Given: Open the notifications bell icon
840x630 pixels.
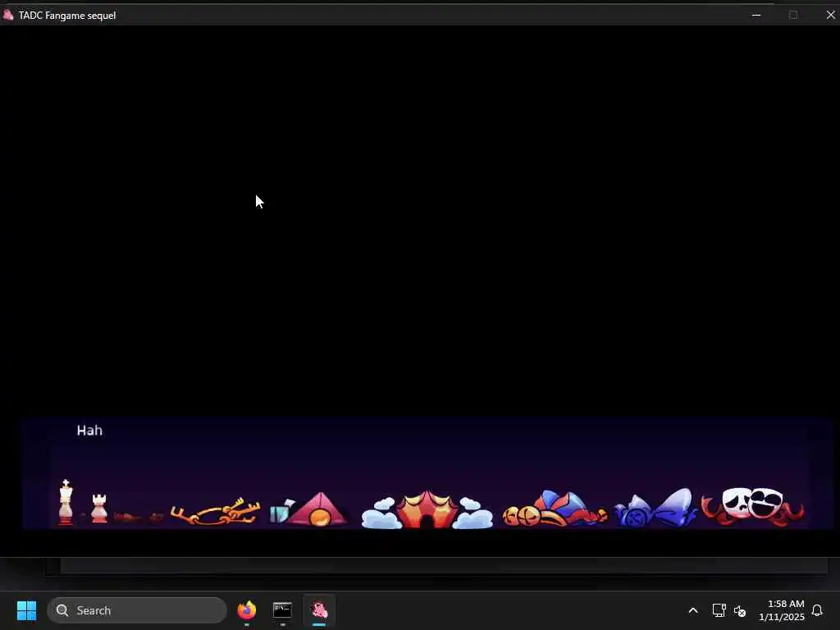Looking at the screenshot, I should (x=817, y=610).
